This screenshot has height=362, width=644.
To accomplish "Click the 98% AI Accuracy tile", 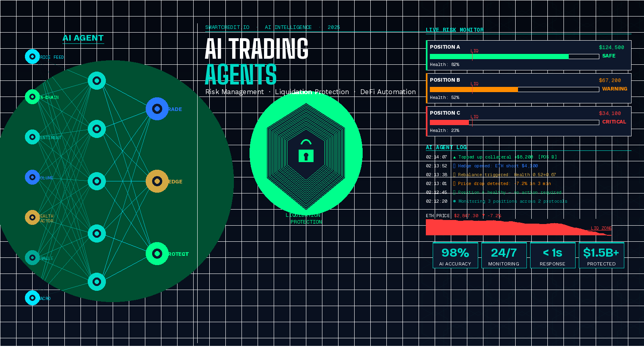I will (x=455, y=255).
